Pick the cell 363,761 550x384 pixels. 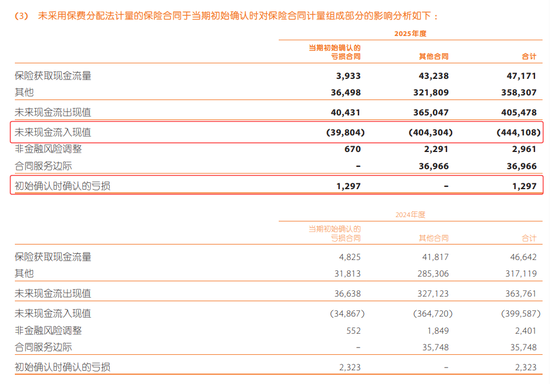pos(521,294)
